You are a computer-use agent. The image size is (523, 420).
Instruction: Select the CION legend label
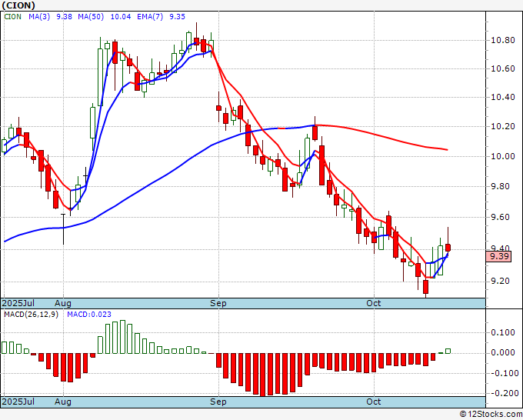point(12,17)
